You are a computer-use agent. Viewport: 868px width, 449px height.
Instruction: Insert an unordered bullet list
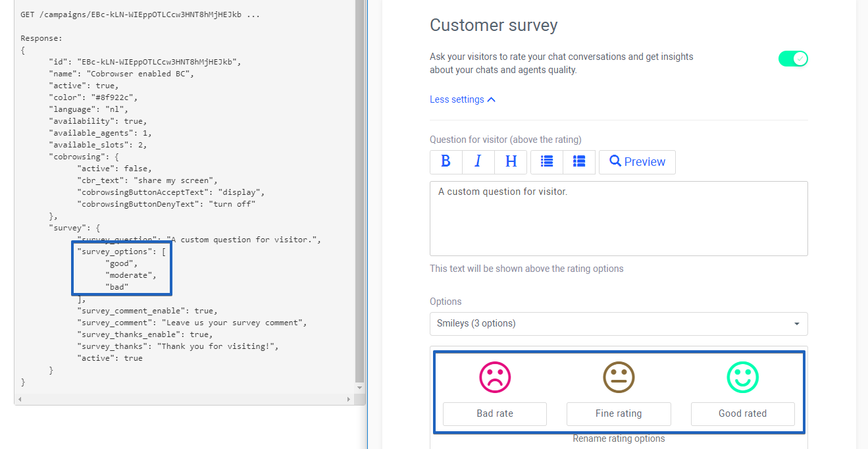coord(547,162)
